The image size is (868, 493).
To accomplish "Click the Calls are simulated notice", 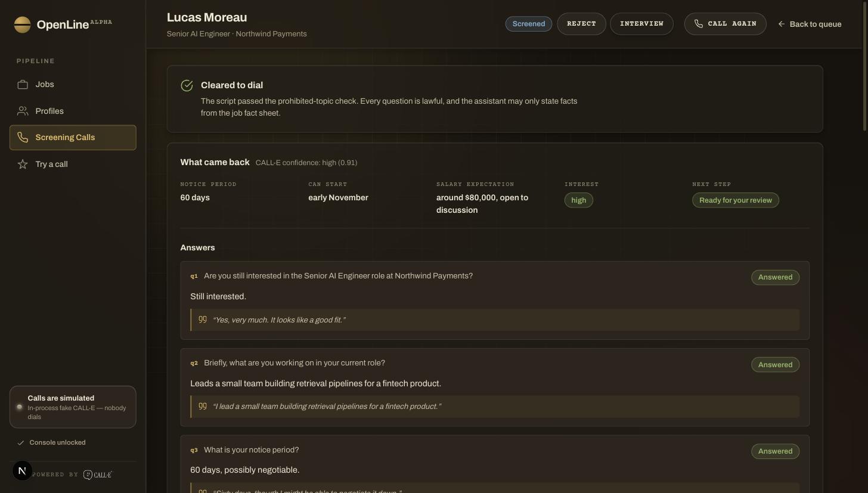I will (73, 407).
